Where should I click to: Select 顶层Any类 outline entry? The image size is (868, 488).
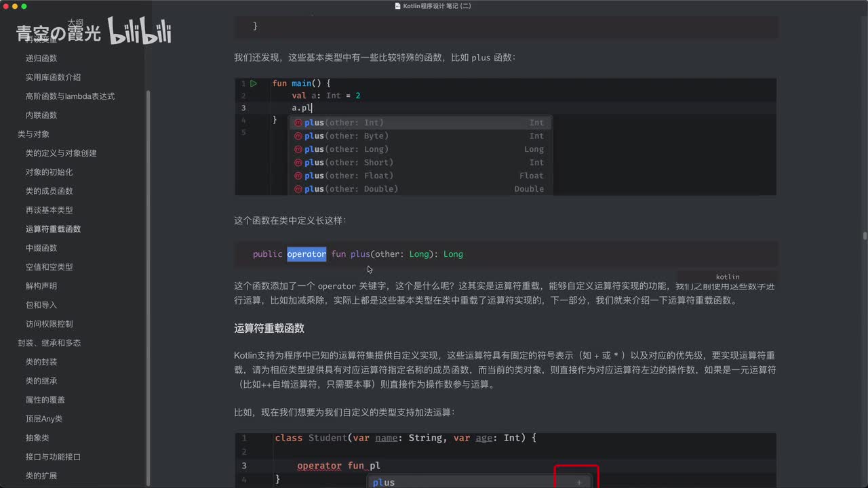pyautogui.click(x=44, y=419)
